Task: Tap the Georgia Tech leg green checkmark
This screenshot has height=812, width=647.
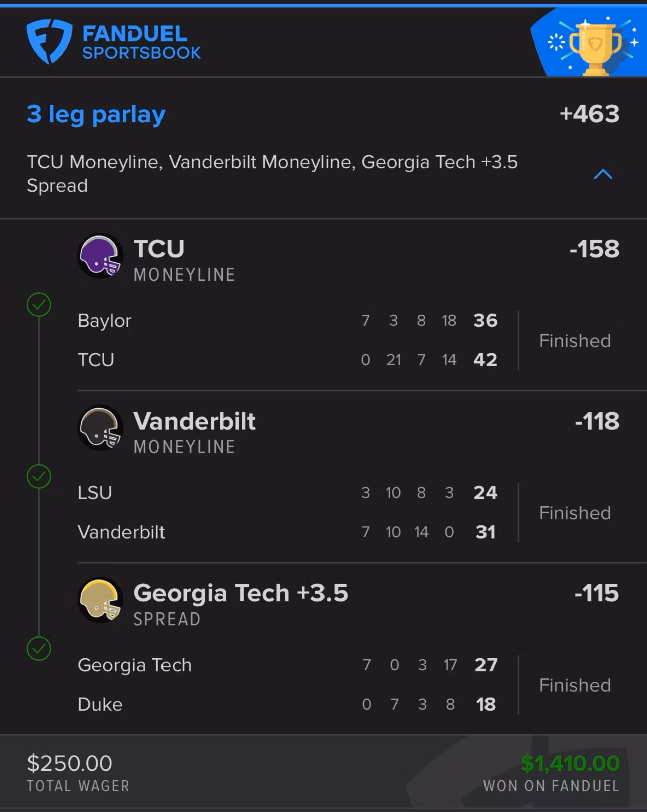Action: [x=39, y=649]
